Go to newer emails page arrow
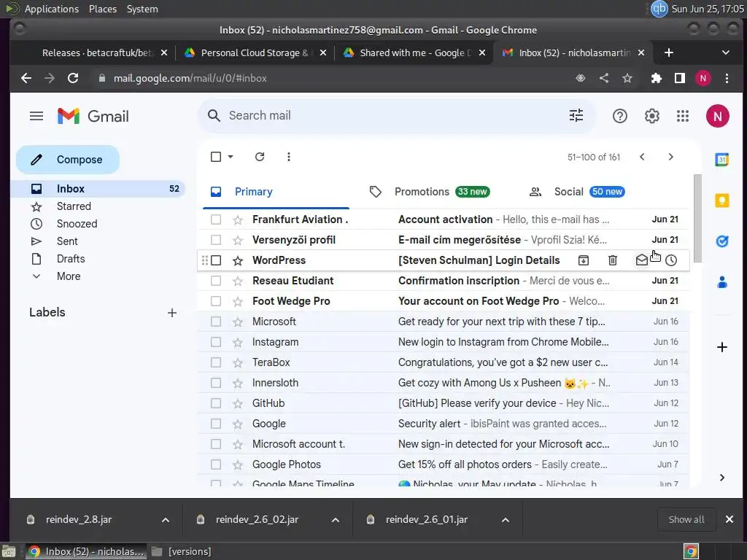Viewport: 747px width, 560px height. [642, 157]
